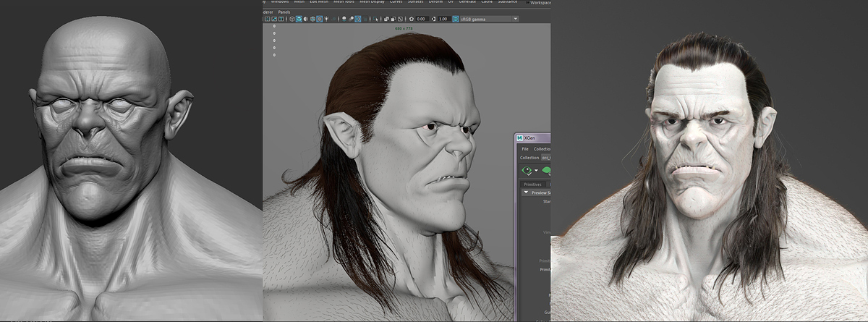The image size is (868, 322).
Task: Open the Cache menu
Action: coord(487,2)
